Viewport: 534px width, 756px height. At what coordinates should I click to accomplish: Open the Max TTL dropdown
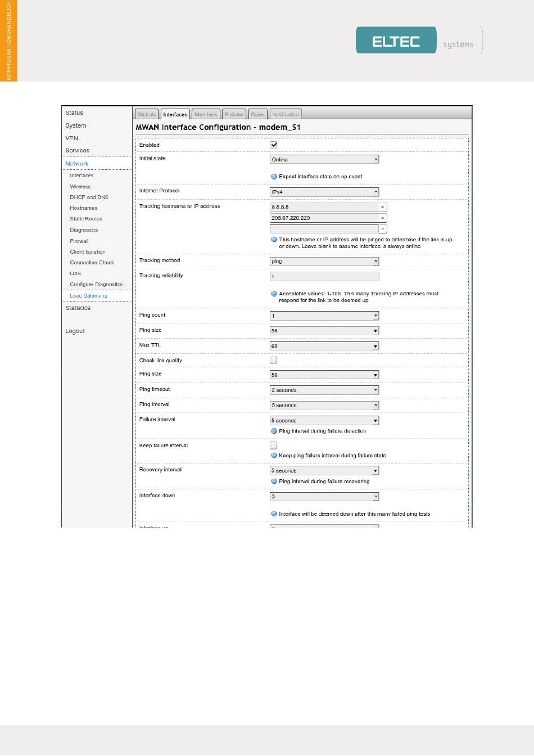(x=324, y=346)
